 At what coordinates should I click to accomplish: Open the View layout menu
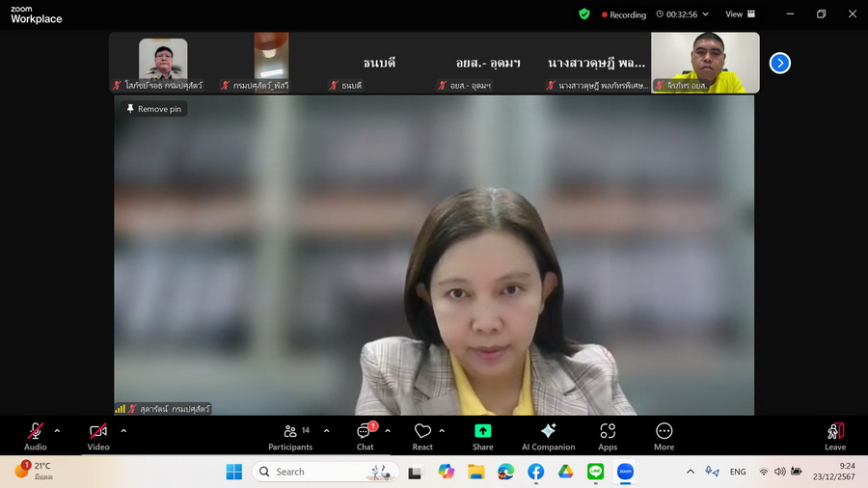point(740,14)
